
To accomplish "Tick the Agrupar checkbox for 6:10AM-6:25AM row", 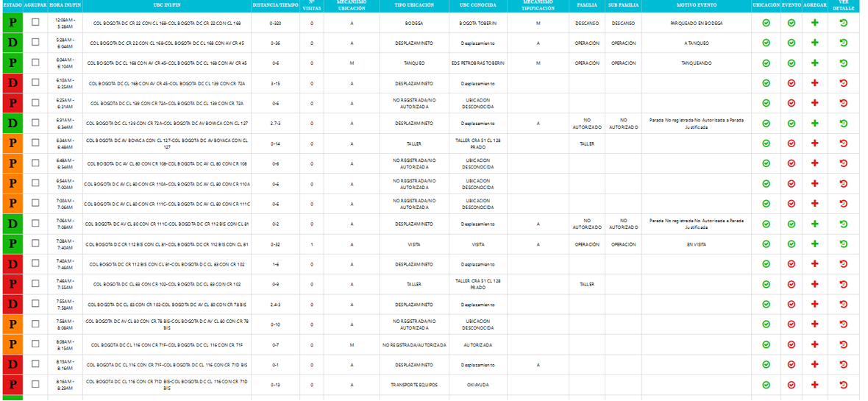I will click(35, 82).
